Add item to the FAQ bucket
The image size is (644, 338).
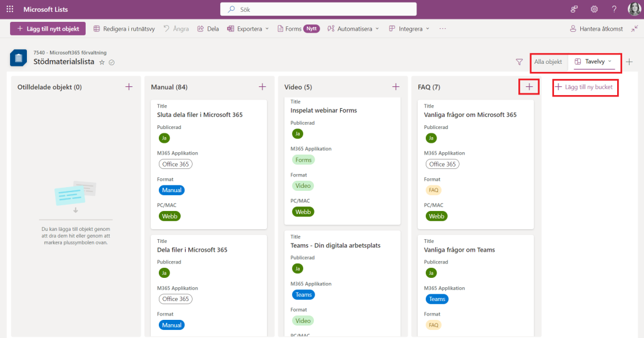(529, 87)
